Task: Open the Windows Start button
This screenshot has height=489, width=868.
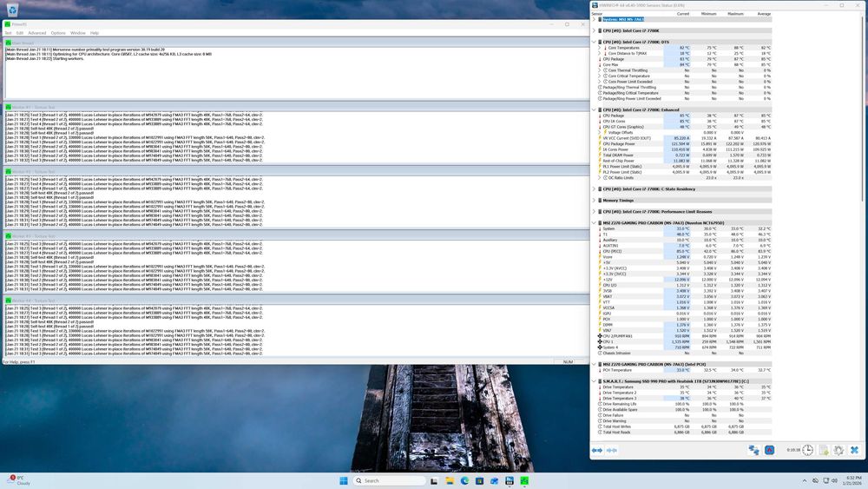Action: click(343, 480)
